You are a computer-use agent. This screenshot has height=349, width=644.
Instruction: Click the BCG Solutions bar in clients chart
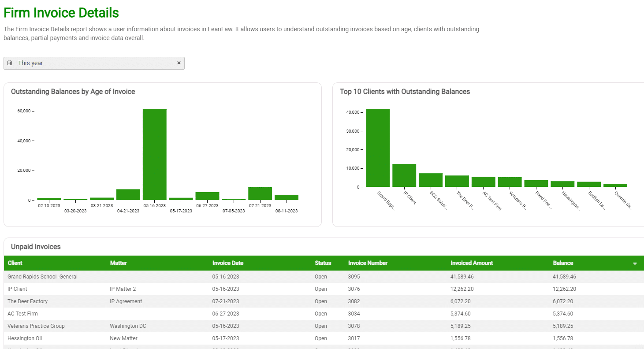(x=430, y=180)
